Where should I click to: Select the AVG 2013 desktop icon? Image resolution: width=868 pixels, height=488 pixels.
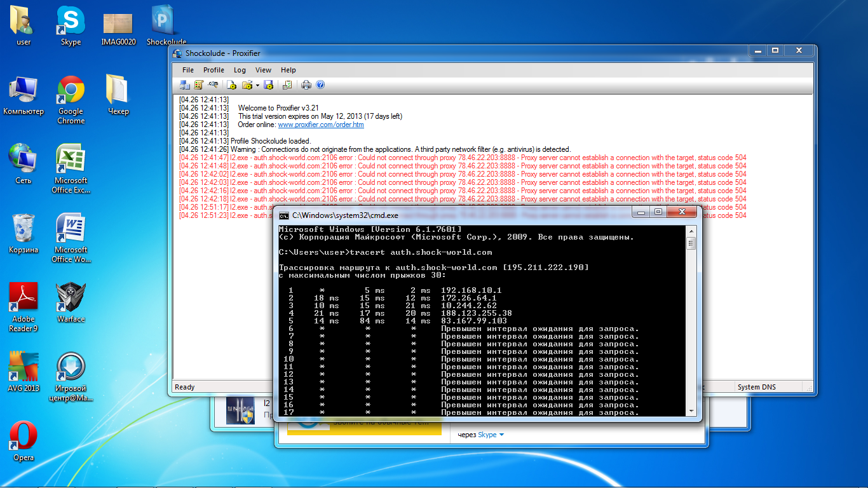point(24,372)
